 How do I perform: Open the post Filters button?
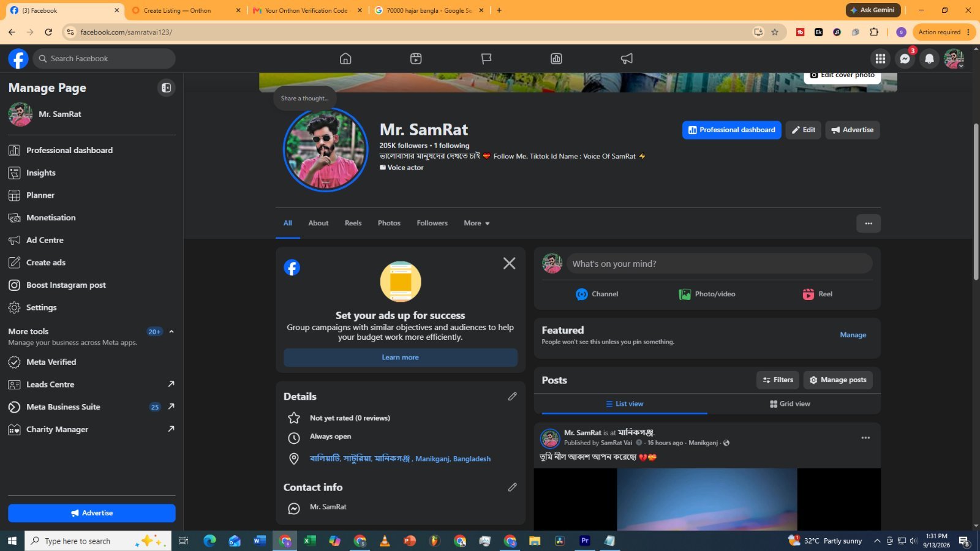778,380
